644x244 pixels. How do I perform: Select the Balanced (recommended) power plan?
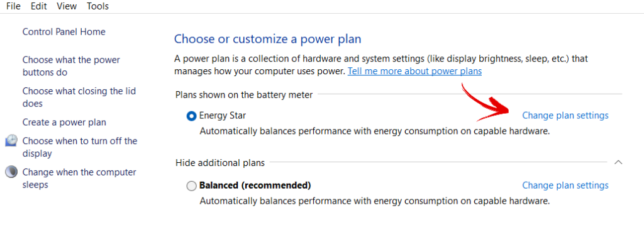tap(191, 186)
